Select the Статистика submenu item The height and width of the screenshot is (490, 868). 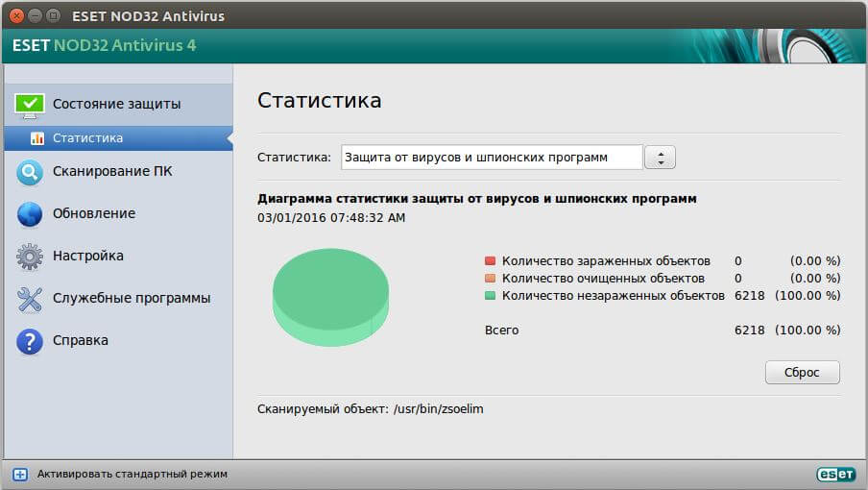118,137
